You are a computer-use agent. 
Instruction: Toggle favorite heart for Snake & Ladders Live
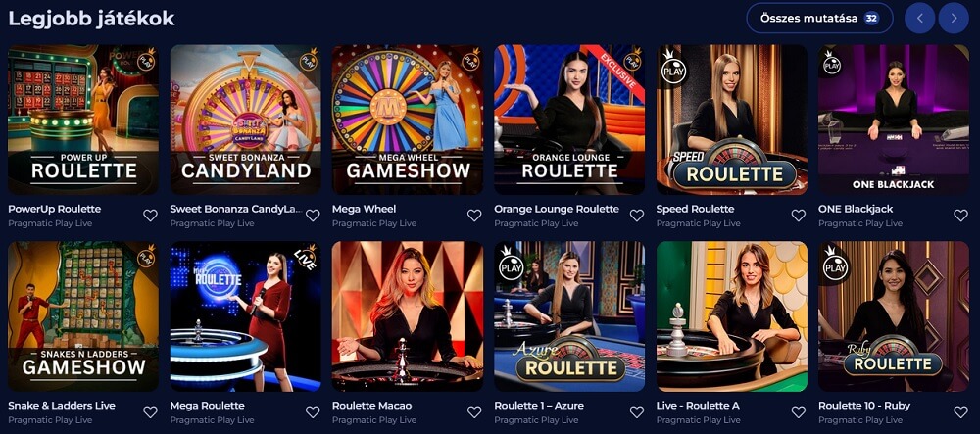tap(150, 412)
